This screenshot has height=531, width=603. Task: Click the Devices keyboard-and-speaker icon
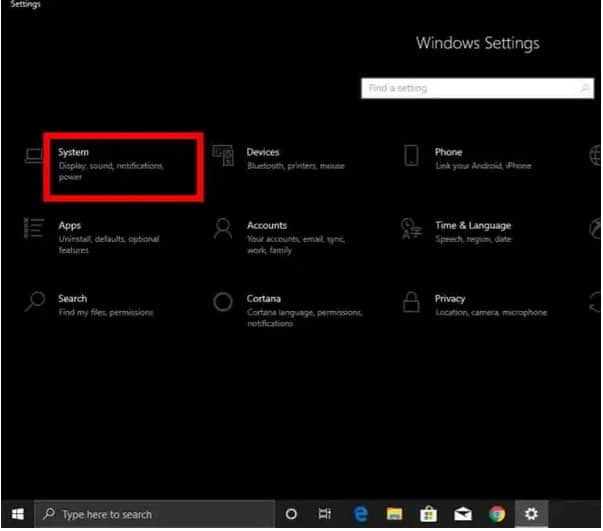pos(223,155)
